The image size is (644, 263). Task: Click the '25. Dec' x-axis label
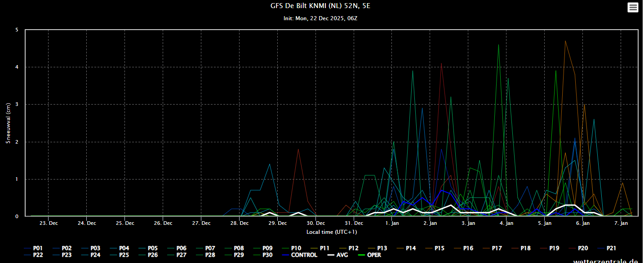[x=125, y=223]
